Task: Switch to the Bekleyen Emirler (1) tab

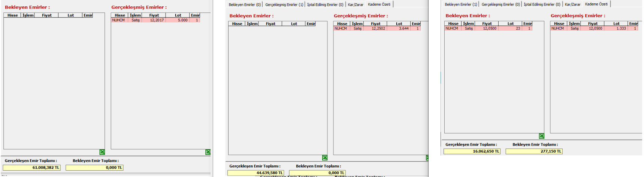Action: click(x=461, y=4)
